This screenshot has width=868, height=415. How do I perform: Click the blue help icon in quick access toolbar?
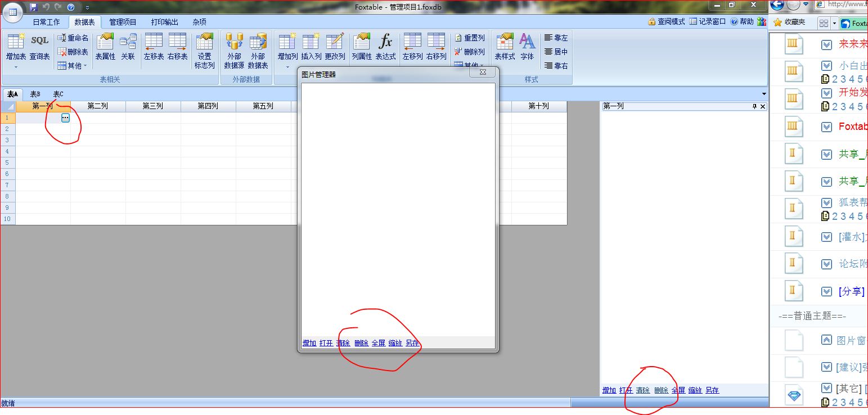point(71,7)
